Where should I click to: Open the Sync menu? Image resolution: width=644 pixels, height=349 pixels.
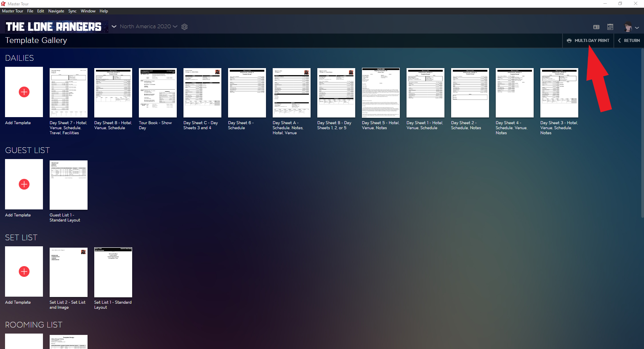point(72,11)
